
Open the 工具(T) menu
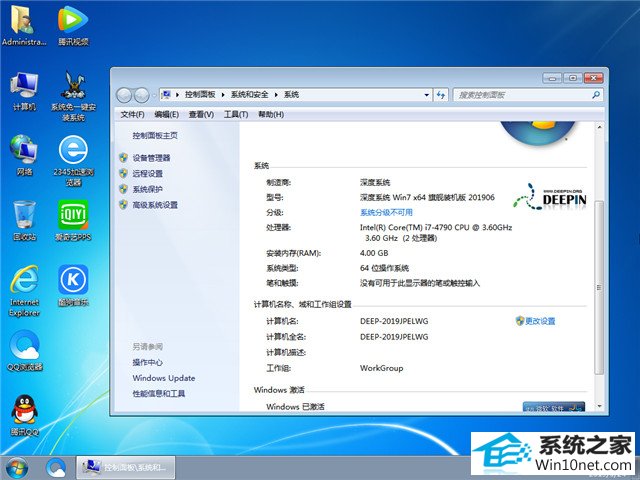[236, 115]
